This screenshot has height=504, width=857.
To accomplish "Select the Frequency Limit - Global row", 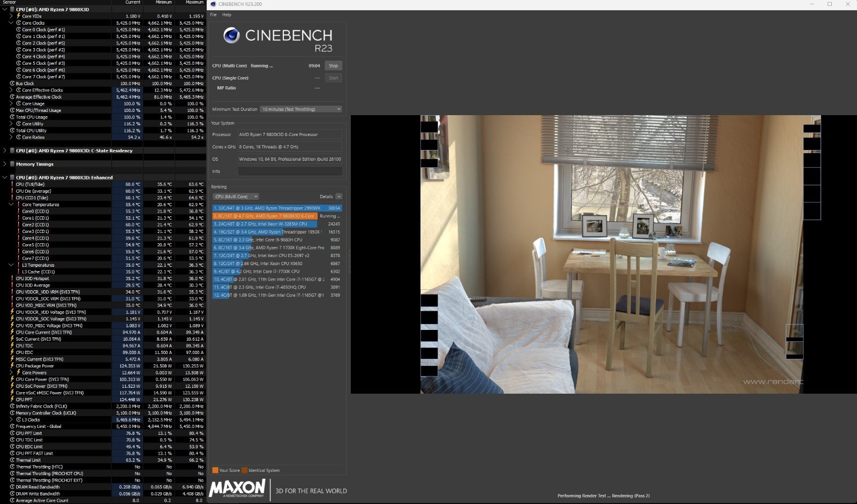I will (x=103, y=426).
